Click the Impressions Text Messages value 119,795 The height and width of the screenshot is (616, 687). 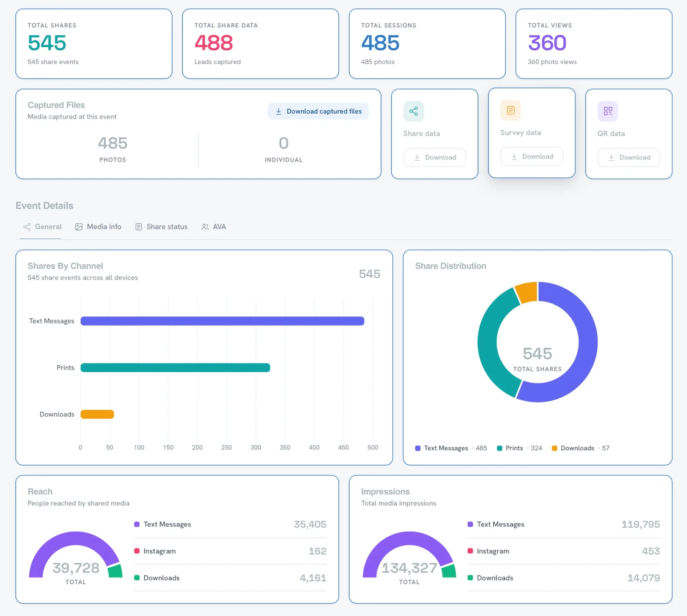640,524
